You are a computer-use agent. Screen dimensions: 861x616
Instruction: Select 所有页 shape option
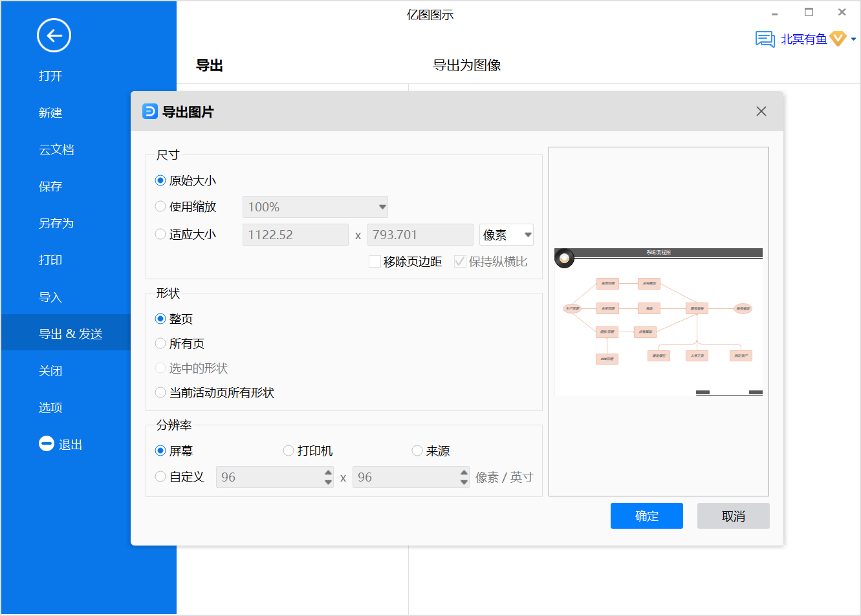160,343
